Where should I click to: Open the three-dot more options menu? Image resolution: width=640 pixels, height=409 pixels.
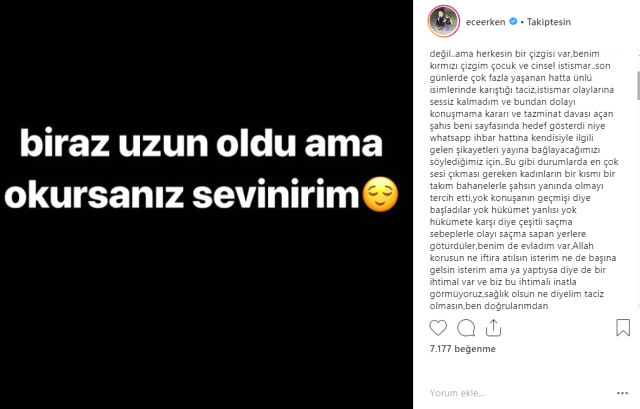(622, 393)
